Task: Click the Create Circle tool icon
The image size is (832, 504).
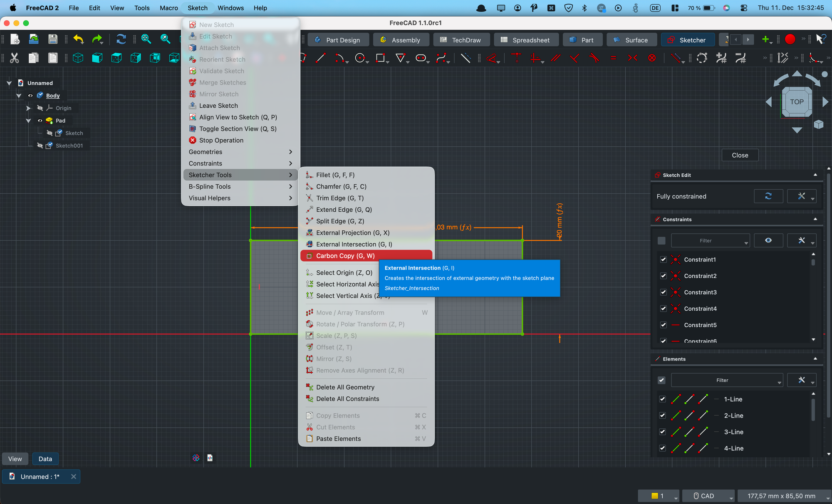Action: point(360,58)
